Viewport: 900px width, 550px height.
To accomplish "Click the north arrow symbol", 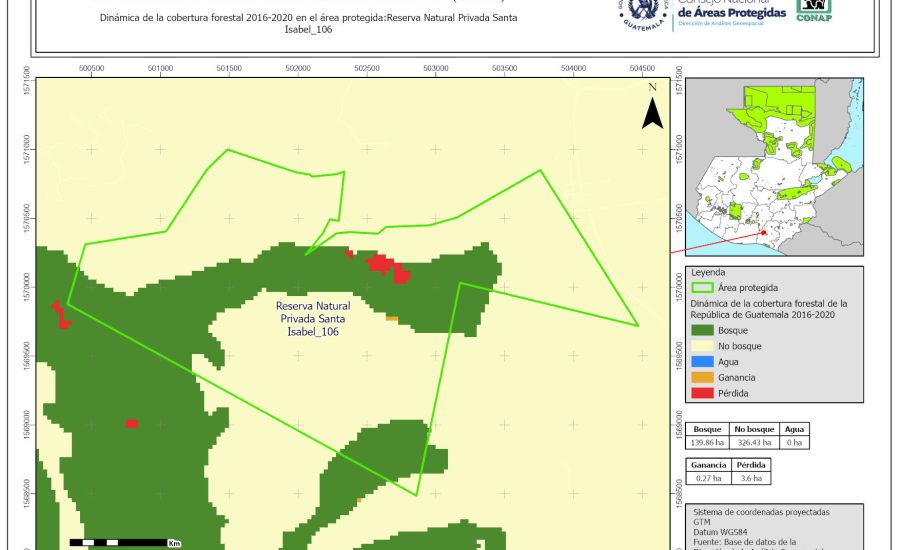I will point(652,108).
